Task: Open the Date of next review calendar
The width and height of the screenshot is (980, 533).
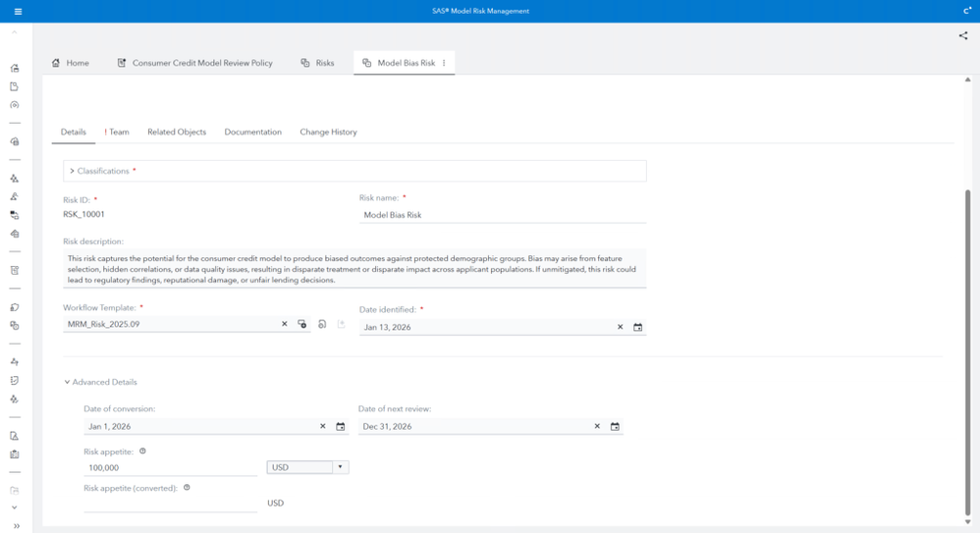Action: [x=615, y=426]
